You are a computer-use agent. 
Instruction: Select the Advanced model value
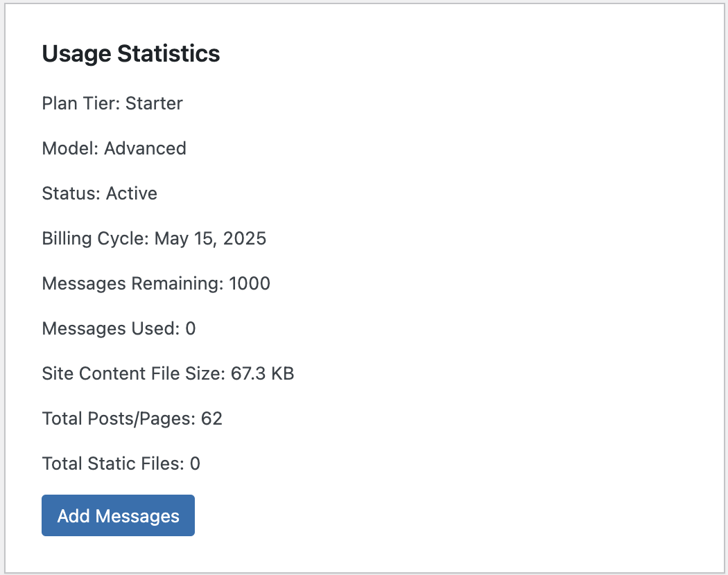click(145, 148)
